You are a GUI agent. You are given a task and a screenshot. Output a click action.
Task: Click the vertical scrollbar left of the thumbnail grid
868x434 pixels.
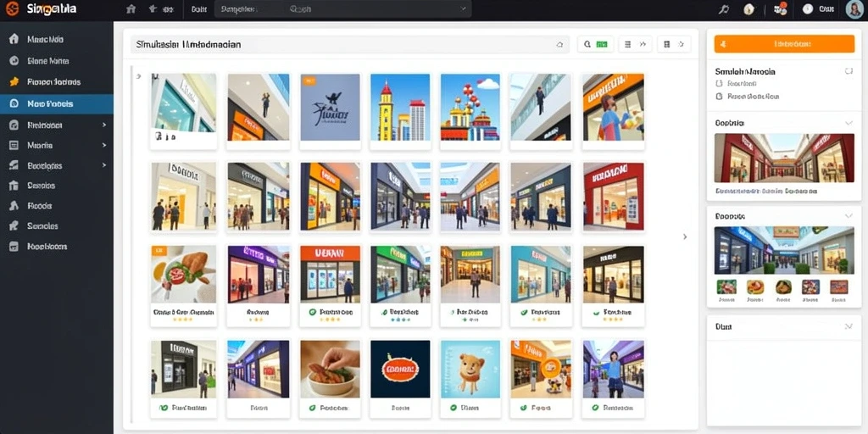point(131,243)
